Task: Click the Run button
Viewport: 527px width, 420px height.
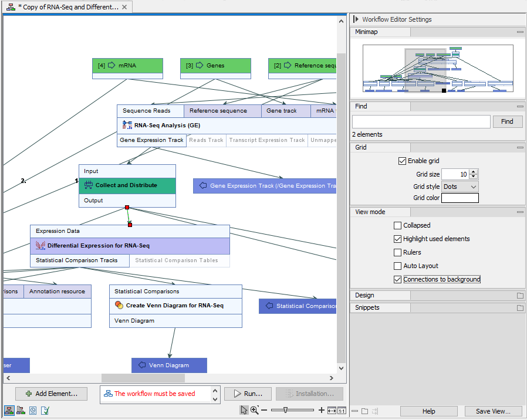Action: 247,393
